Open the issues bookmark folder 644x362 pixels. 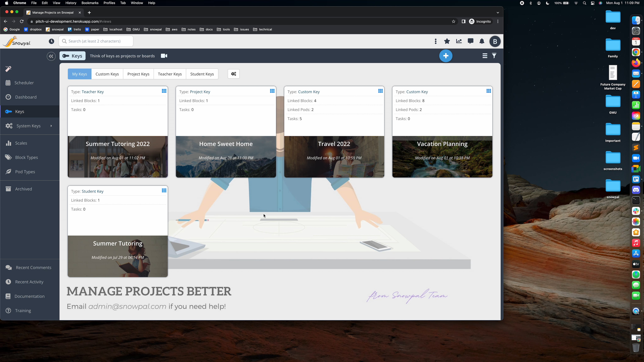pyautogui.click(x=241, y=30)
